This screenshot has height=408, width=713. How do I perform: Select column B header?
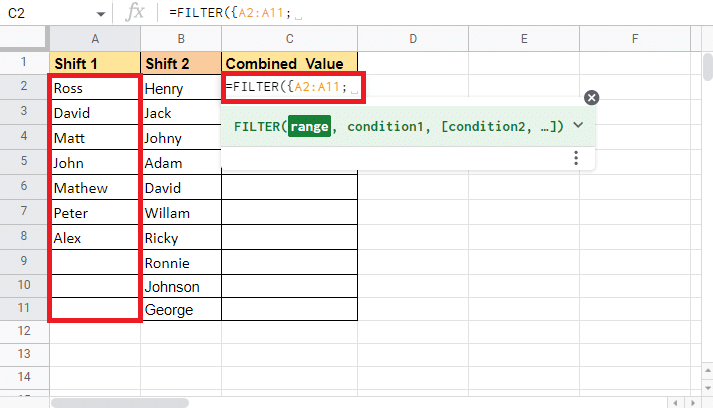[181, 39]
